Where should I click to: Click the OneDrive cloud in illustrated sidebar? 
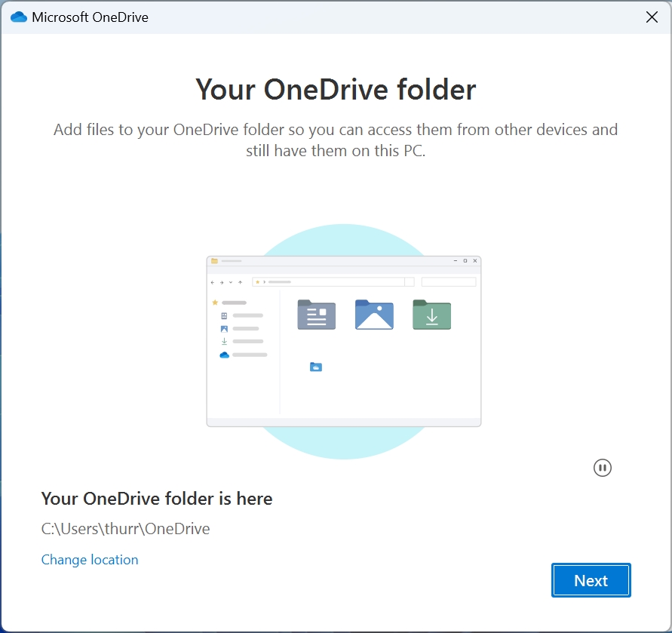tap(224, 355)
